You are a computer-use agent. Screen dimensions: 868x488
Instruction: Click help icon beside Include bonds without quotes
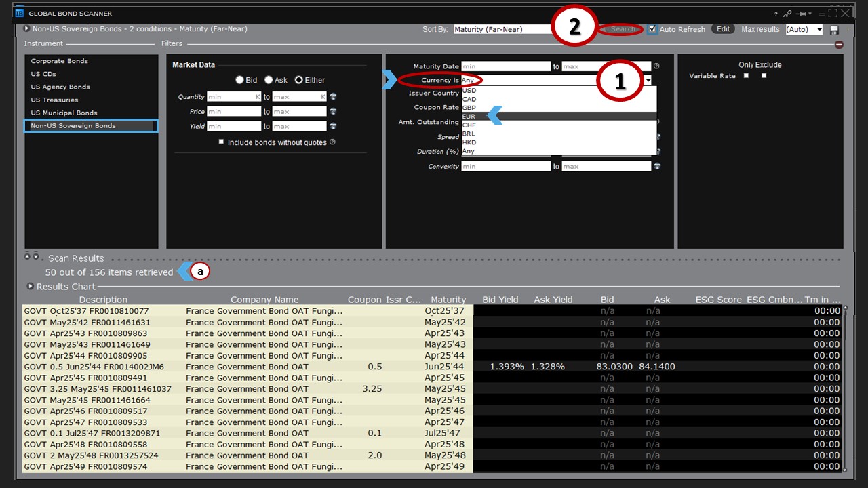tap(332, 142)
